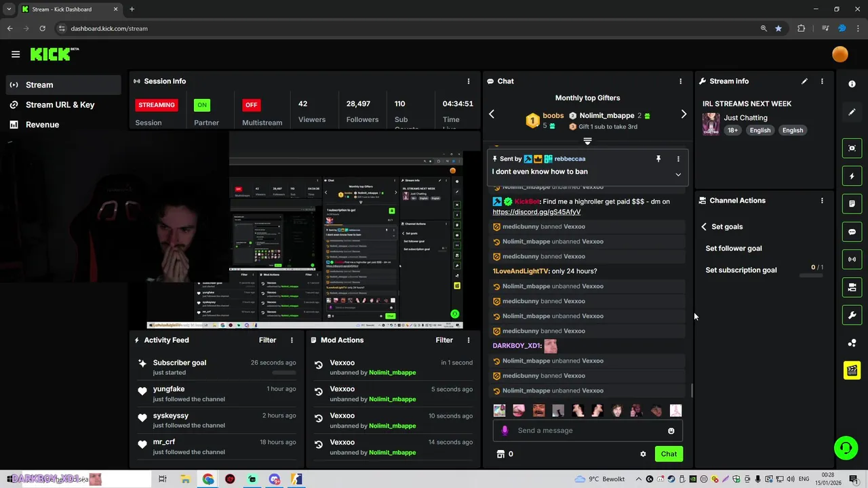This screenshot has height=488, width=868.
Task: Click the subscription goal 0/1 progress bar
Action: point(812,277)
